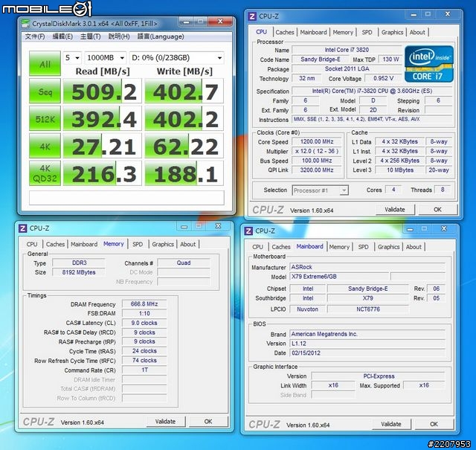This screenshot has width=476, height=450.
Task: Run all tests with the All button
Action: tap(45, 63)
